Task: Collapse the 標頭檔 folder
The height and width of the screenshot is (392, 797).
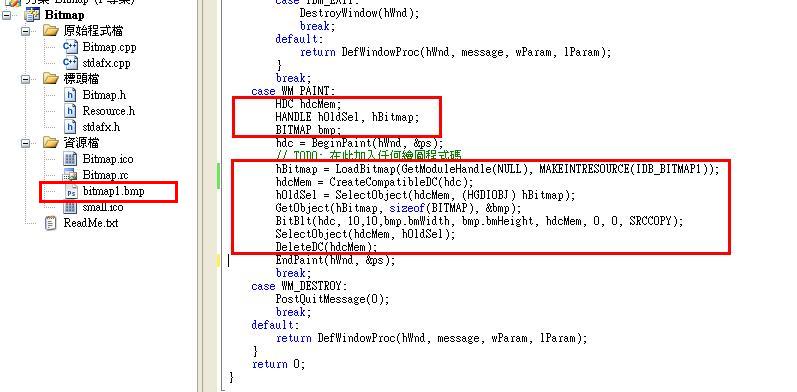Action: (x=25, y=79)
